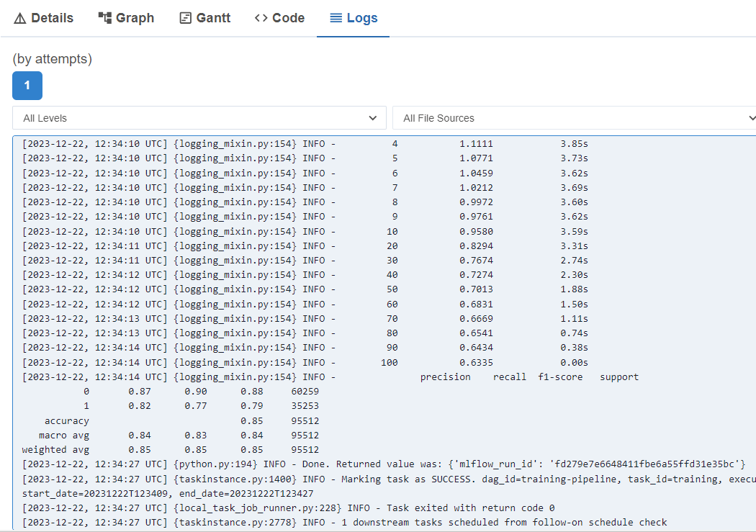Click the Logs lines icon
This screenshot has width=756, height=532.
point(336,18)
